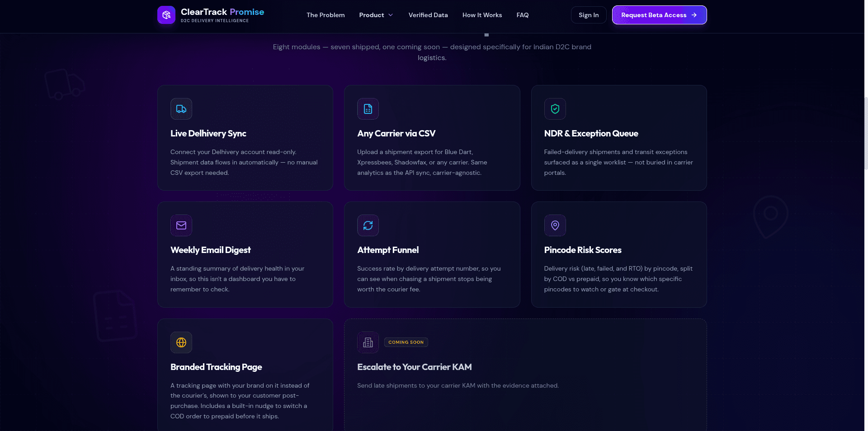Click the Any Carrier via CSV file icon
The image size is (868, 431).
pyautogui.click(x=368, y=109)
